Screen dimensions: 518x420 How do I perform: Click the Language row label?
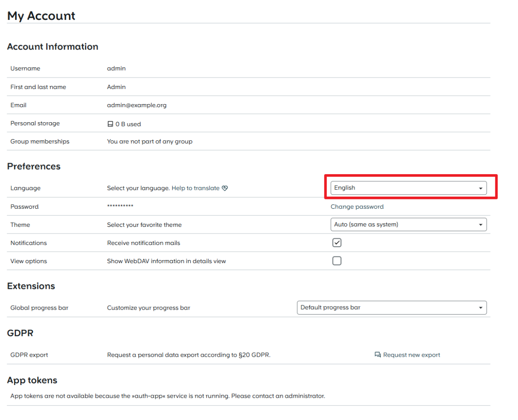tap(25, 188)
